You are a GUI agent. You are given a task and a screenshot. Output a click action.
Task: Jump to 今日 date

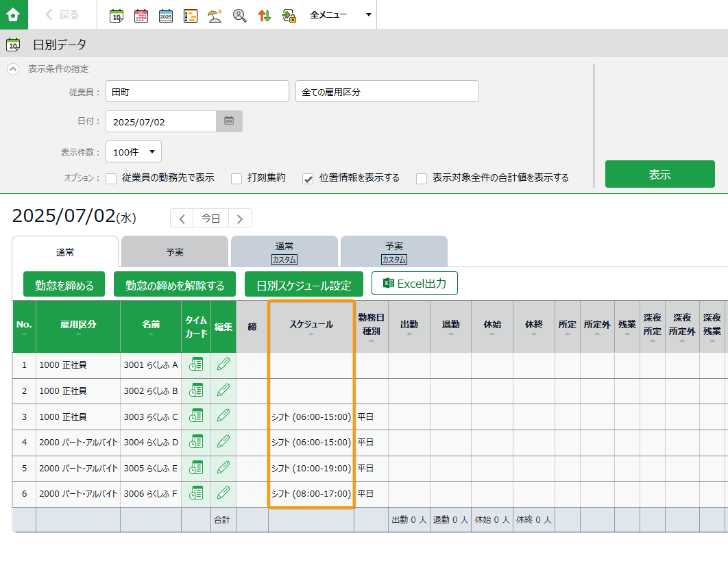[210, 218]
